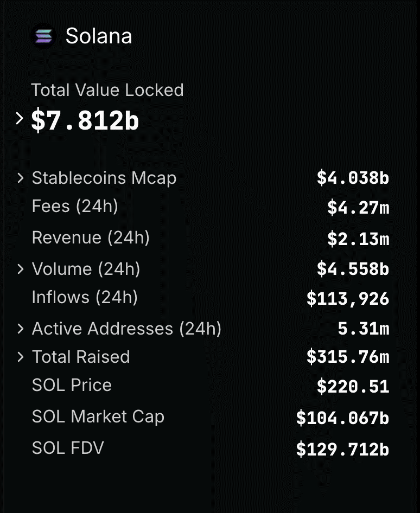Click the Total Raised label
Viewport: 420px width, 513px height.
click(81, 357)
